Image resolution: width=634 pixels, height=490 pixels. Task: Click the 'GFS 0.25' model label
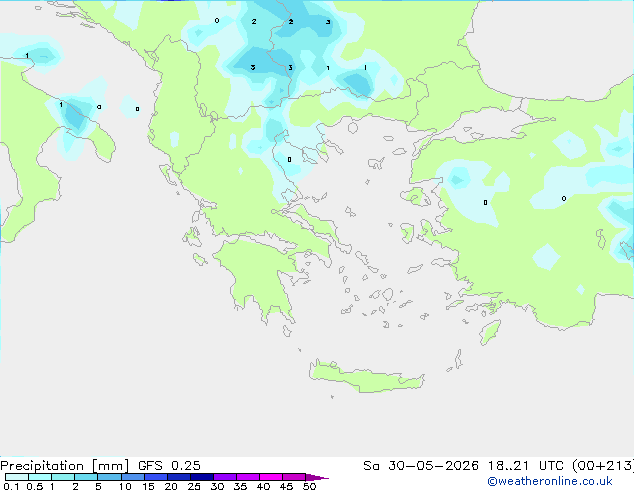tap(169, 466)
